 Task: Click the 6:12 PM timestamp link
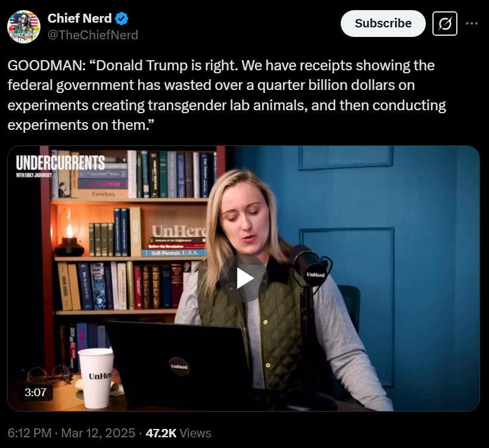[29, 433]
